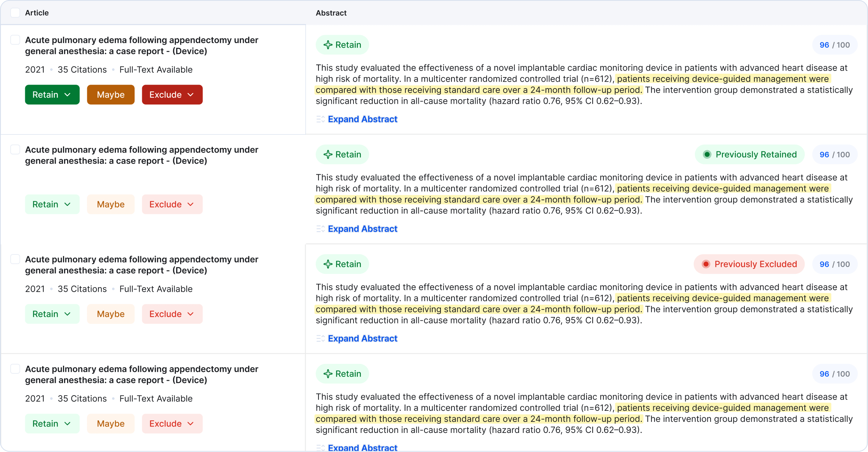The width and height of the screenshot is (868, 452).
Task: Click '2021' in the first article row
Action: click(x=35, y=69)
